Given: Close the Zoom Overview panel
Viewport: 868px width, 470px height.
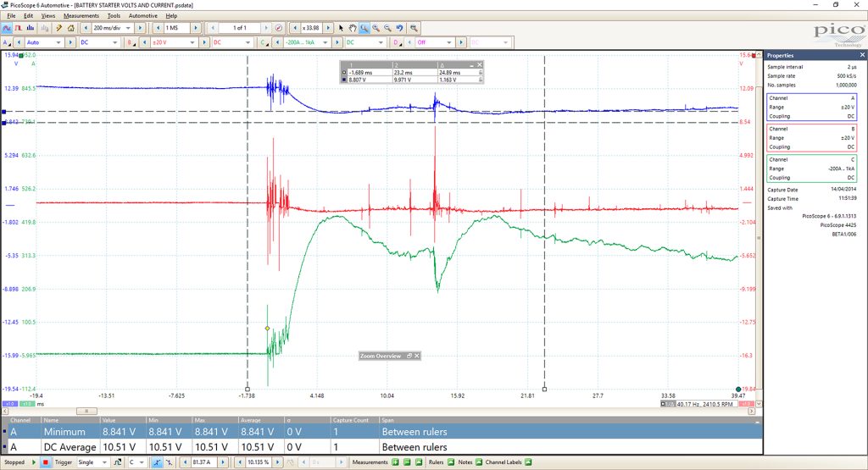Looking at the screenshot, I should click(417, 356).
